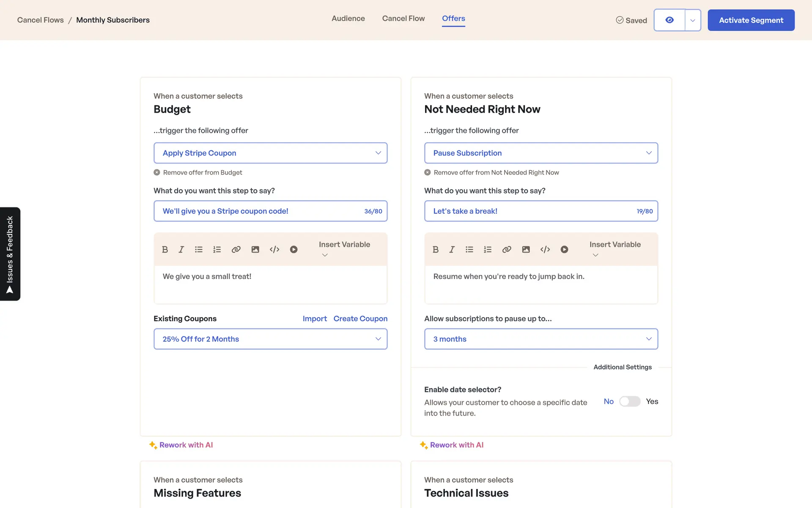The image size is (812, 508).
Task: Switch to the Audience tab
Action: (x=348, y=19)
